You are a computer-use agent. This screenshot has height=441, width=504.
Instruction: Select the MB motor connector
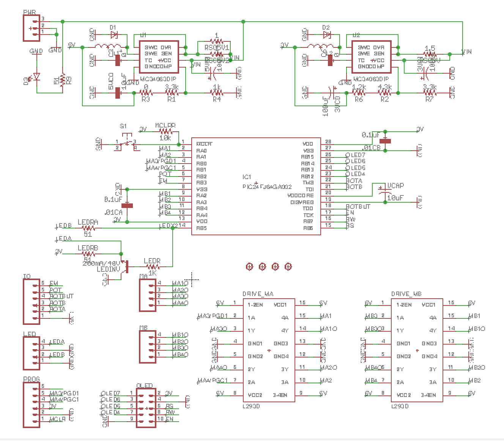(148, 347)
